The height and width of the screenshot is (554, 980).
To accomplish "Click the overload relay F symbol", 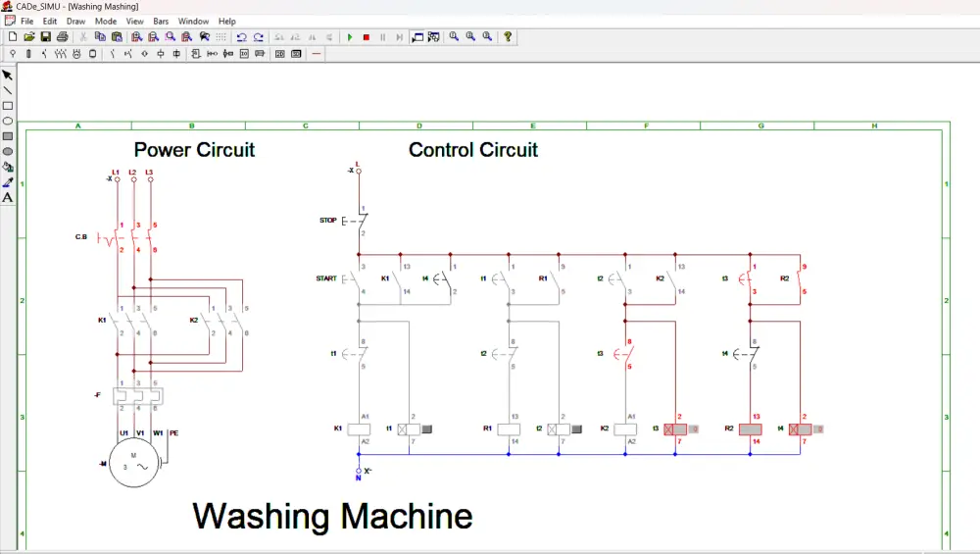I will click(138, 396).
